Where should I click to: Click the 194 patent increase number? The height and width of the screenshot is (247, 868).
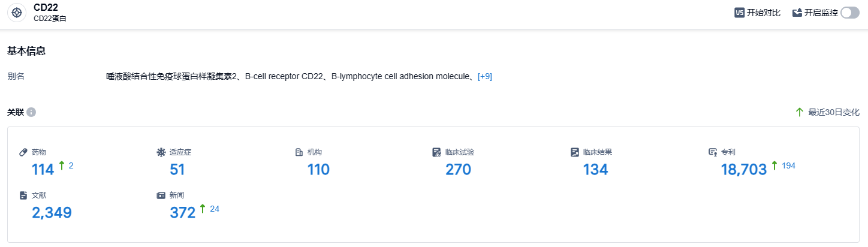788,165
